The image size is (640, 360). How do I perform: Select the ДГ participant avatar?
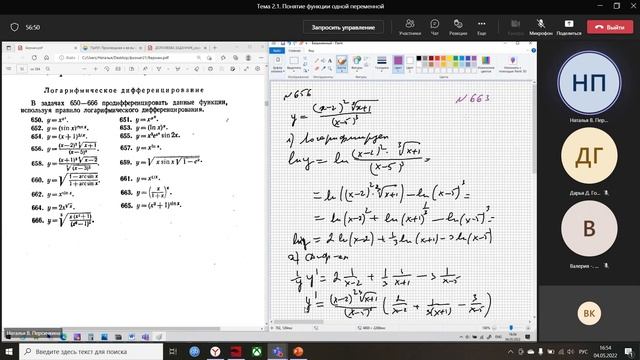589,156
